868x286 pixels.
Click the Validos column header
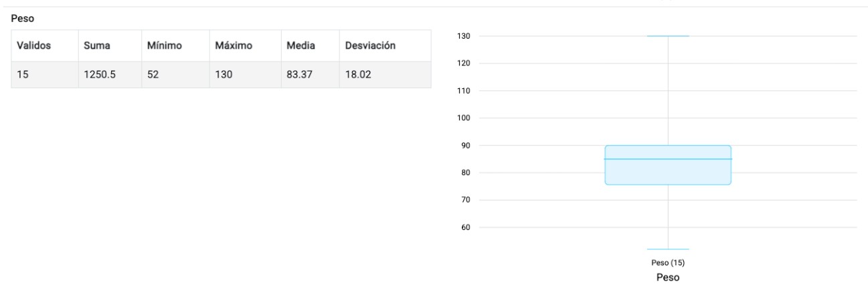tap(45, 45)
